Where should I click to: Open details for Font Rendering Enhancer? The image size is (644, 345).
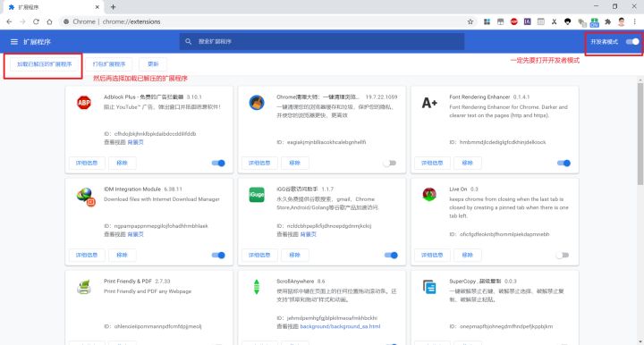(x=432, y=163)
